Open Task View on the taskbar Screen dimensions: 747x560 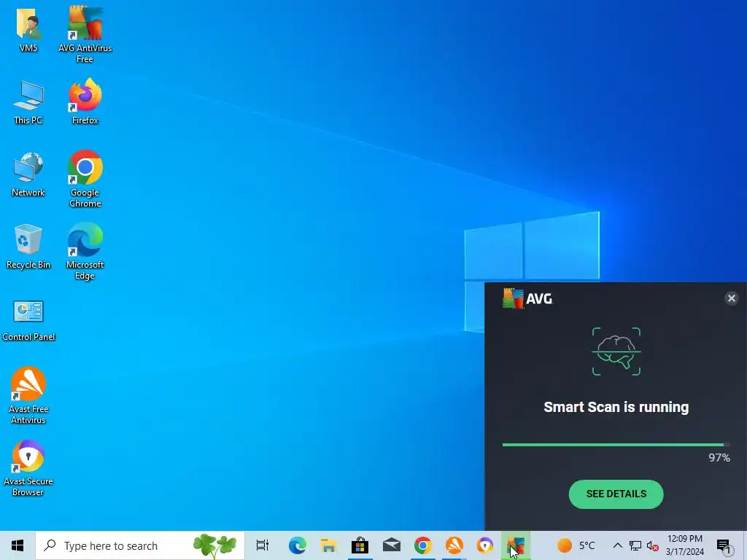tap(262, 545)
